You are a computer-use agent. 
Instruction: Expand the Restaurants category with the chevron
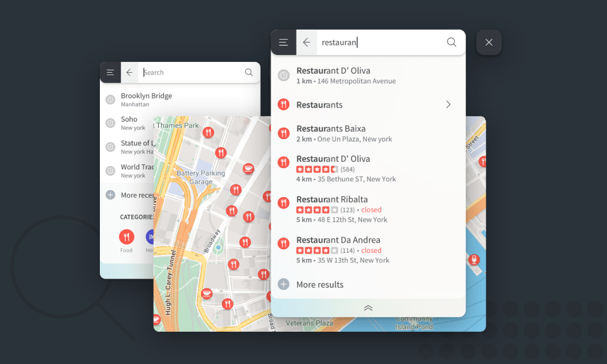point(448,104)
